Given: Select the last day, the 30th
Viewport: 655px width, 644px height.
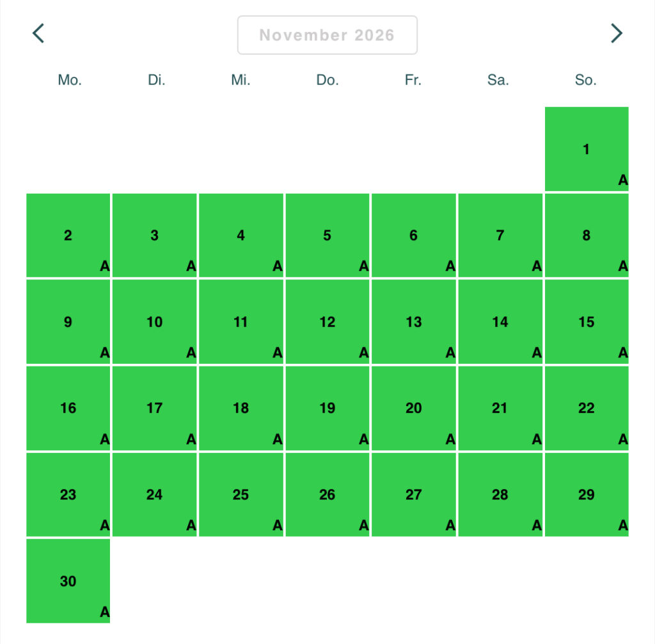Looking at the screenshot, I should [68, 581].
